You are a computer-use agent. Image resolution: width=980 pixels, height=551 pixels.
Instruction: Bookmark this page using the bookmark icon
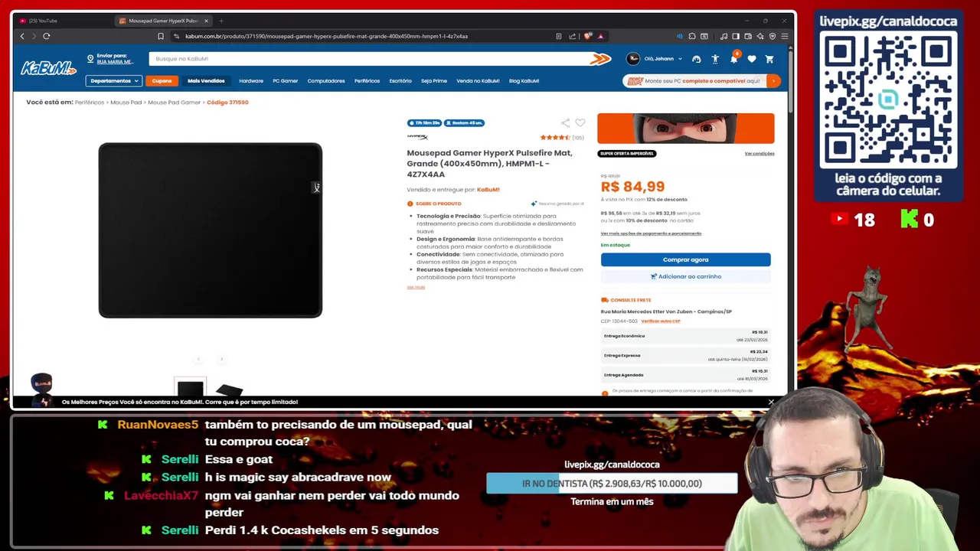tap(161, 36)
